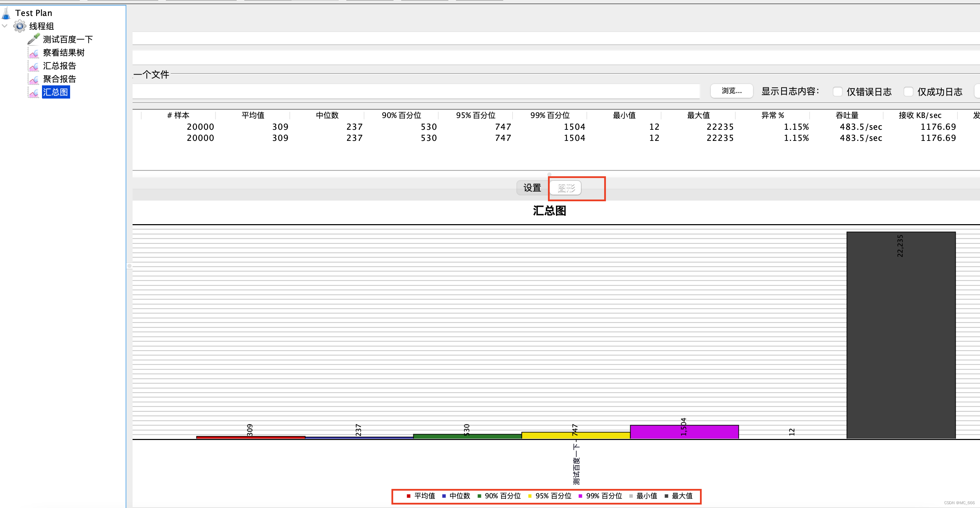The height and width of the screenshot is (508, 980).
Task: Click the tree panel split handle dot
Action: coord(129,266)
